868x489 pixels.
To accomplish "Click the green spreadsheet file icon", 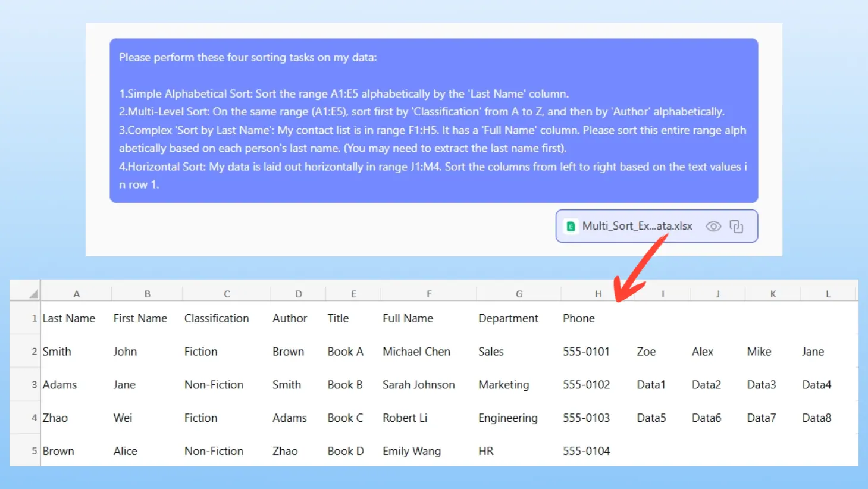I will click(571, 227).
